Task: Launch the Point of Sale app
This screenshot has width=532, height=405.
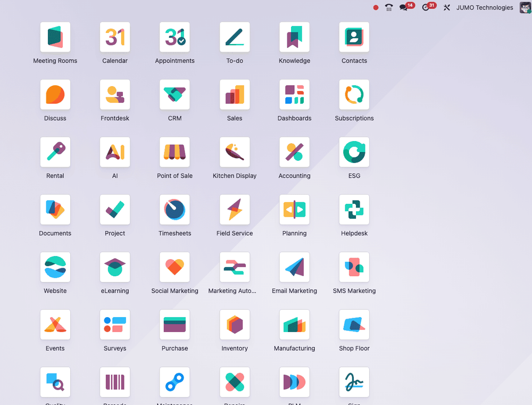Action: click(x=174, y=152)
